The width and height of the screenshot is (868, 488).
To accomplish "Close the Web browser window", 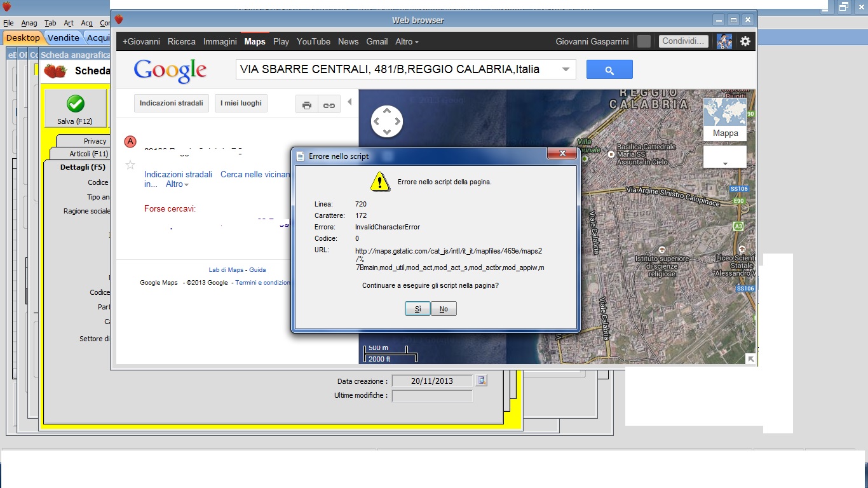I will point(748,20).
